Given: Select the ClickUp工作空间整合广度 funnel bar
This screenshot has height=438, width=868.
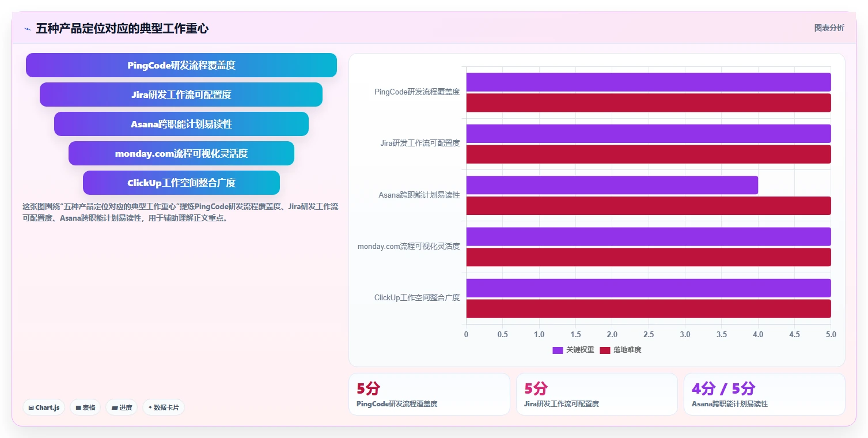Looking at the screenshot, I should pyautogui.click(x=181, y=183).
